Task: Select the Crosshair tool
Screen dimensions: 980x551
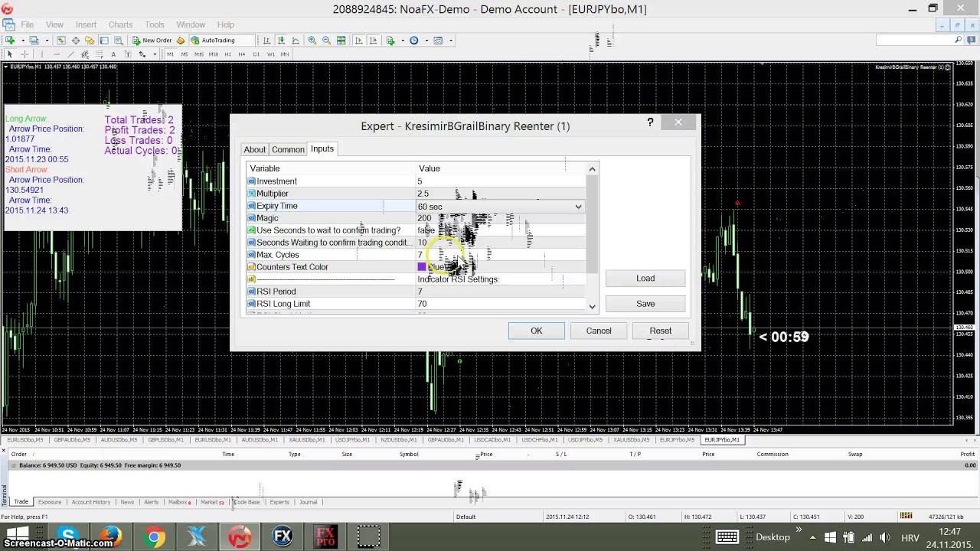Action: point(24,54)
